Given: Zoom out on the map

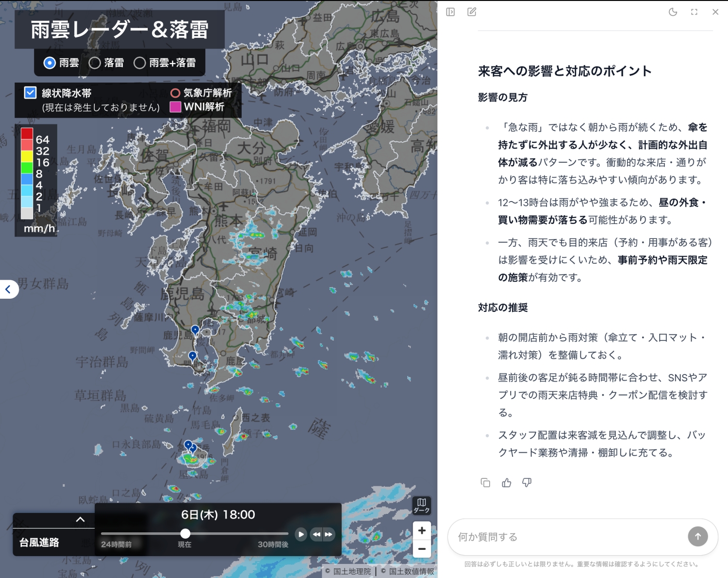Looking at the screenshot, I should click(422, 549).
